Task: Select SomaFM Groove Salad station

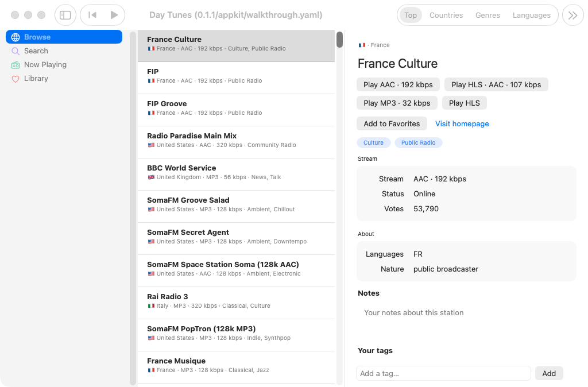Action: pos(236,207)
